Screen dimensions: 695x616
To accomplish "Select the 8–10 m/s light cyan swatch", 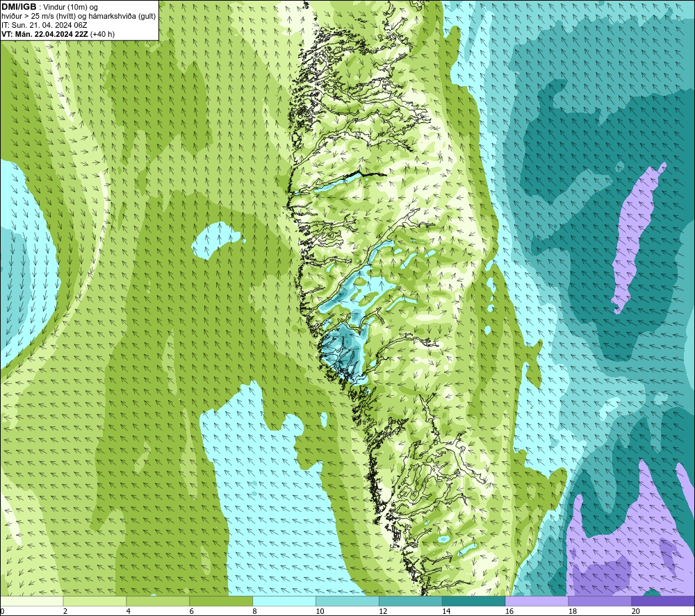I will (x=284, y=601).
